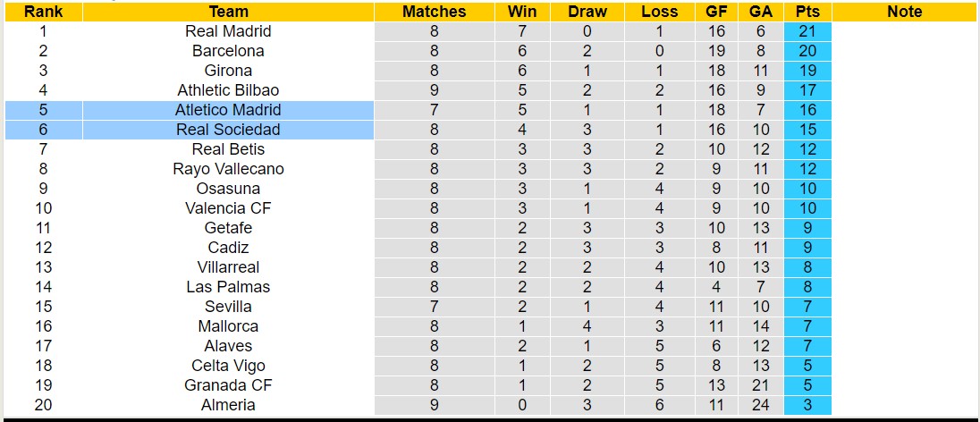The height and width of the screenshot is (422, 980).
Task: Open the Real Madrid team link
Action: [228, 31]
